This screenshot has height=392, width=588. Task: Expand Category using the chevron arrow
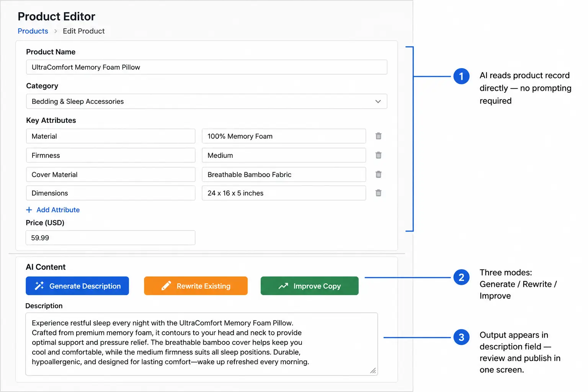click(378, 101)
